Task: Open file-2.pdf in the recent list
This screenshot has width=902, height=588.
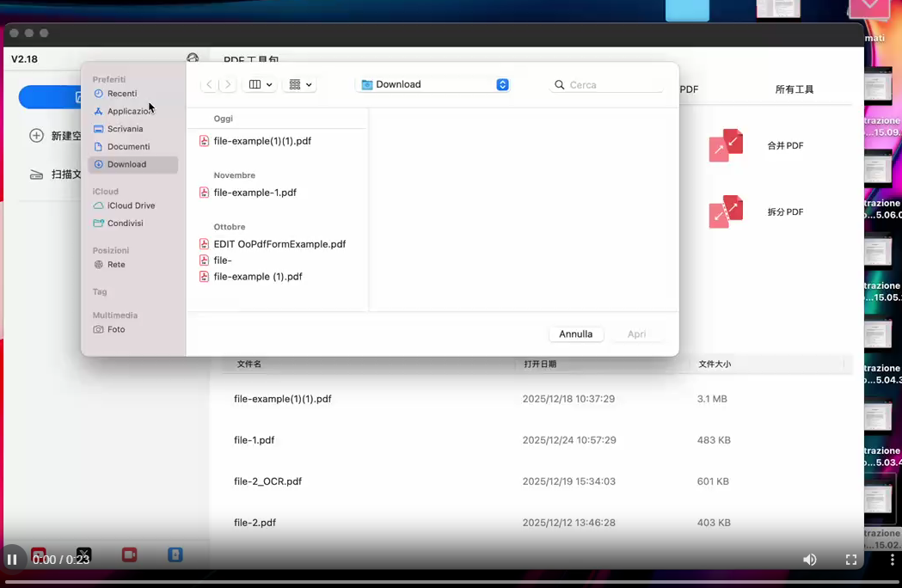Action: [x=255, y=523]
